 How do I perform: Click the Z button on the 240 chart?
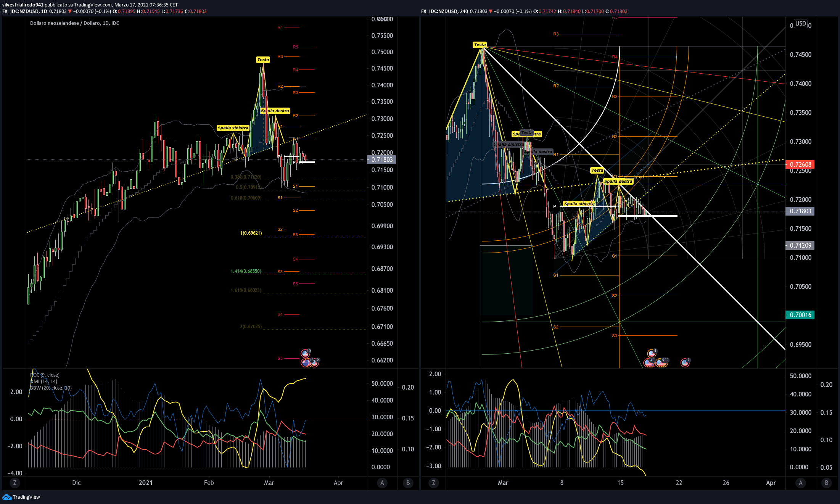(433, 483)
